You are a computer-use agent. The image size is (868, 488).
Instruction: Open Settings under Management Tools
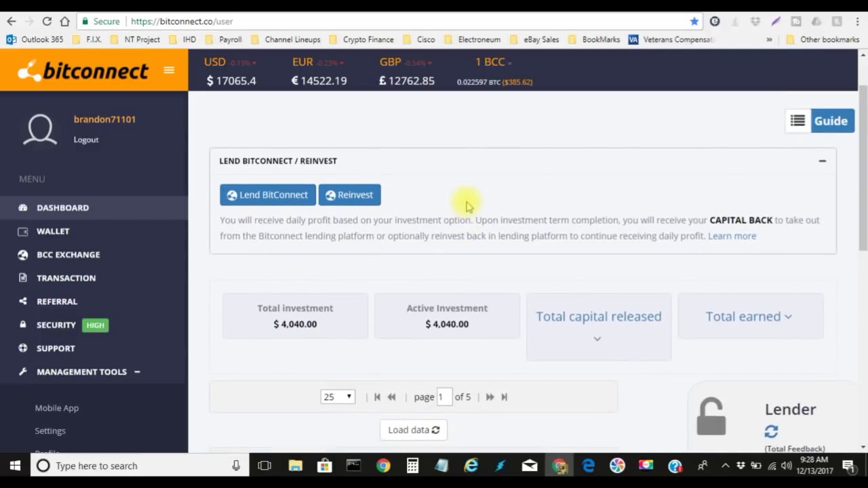(x=50, y=430)
